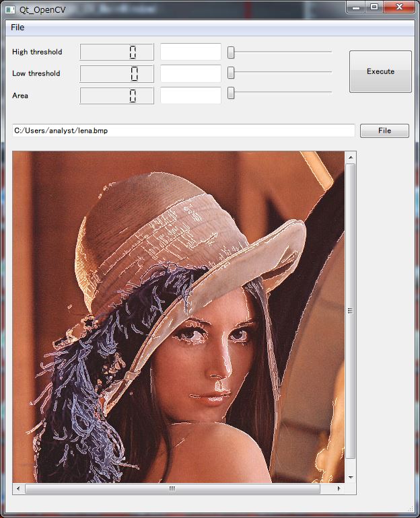Click the Lena image preview
Image resolution: width=420 pixels, height=518 pixels.
tap(178, 317)
